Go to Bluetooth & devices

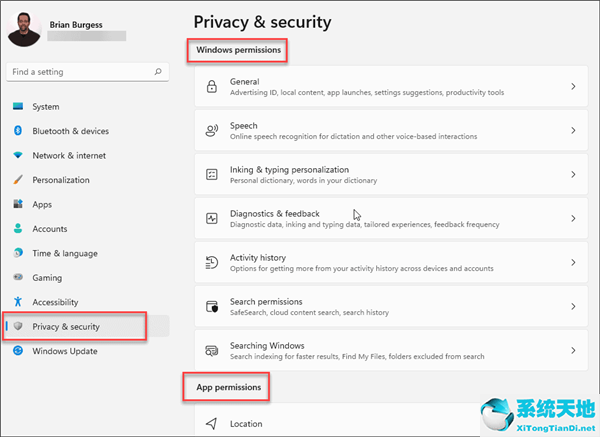[x=70, y=131]
